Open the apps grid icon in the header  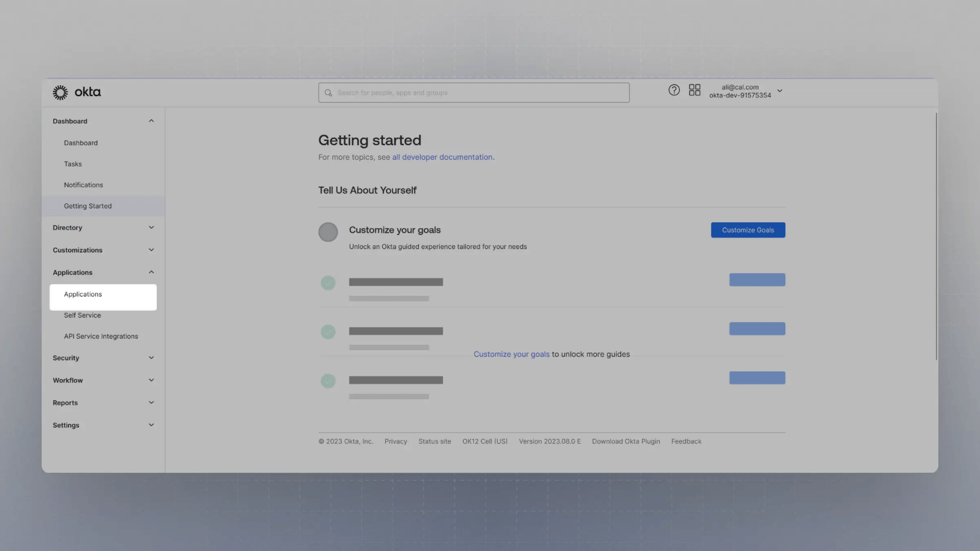[695, 90]
